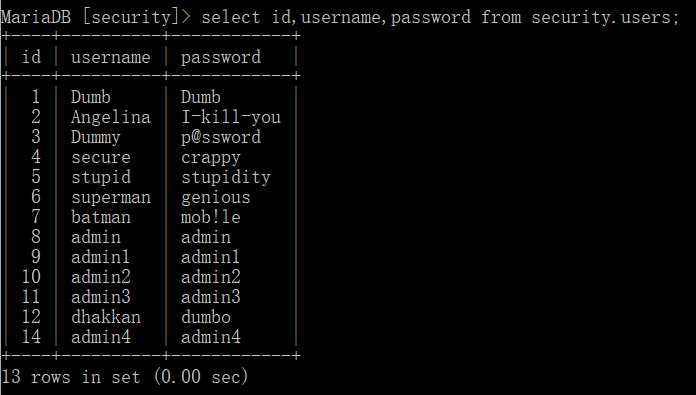Click the 'password' column header
696x395 pixels.
coord(221,57)
